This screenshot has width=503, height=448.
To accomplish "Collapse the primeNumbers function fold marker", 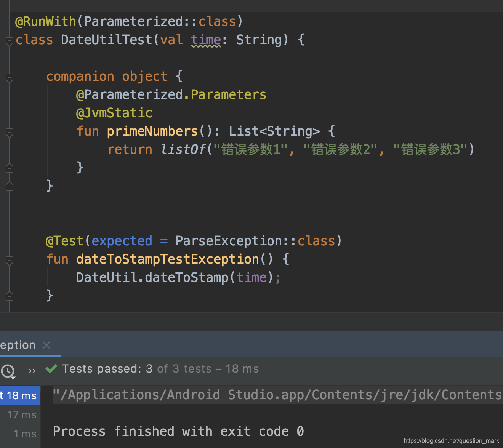I will pos(10,132).
